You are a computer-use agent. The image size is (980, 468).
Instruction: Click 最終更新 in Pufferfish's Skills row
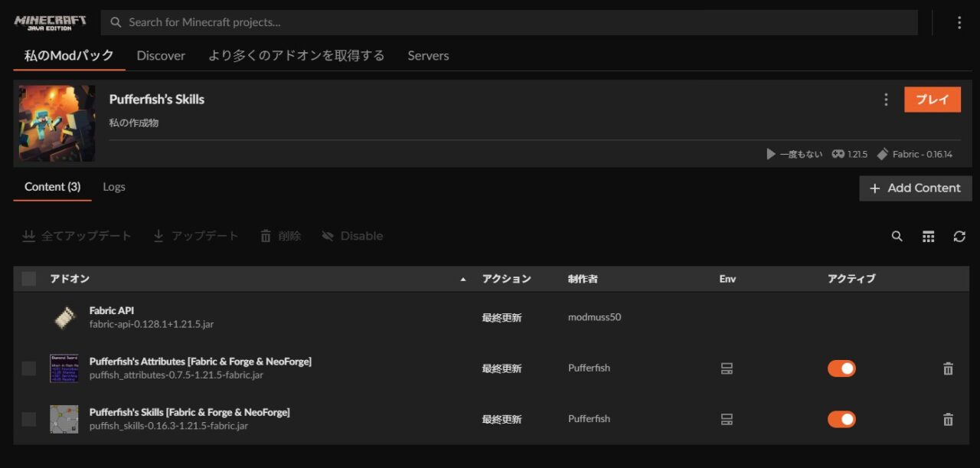501,419
